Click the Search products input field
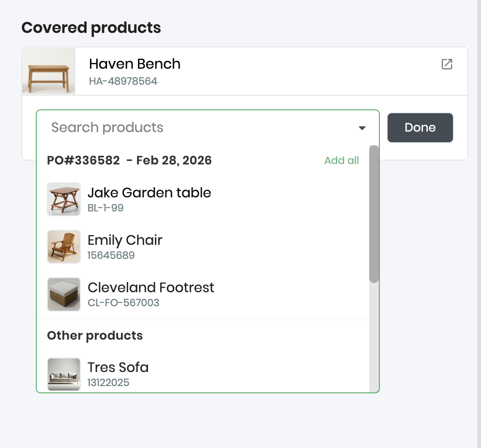The image size is (481, 448). 194,128
